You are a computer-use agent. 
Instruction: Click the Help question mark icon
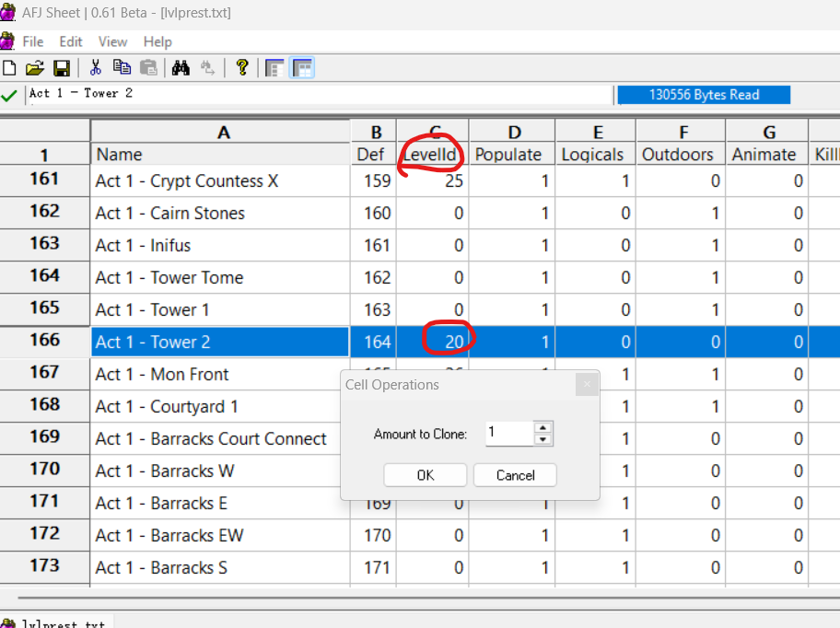click(242, 68)
